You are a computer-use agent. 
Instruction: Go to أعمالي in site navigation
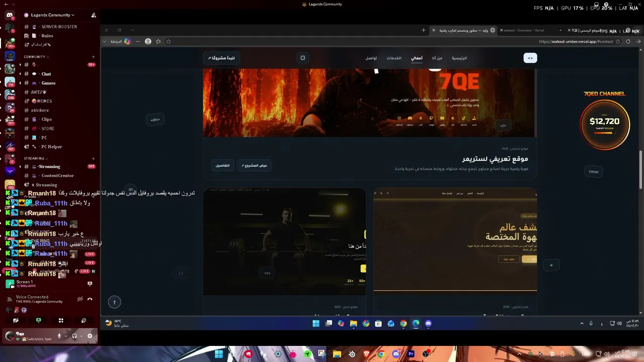[417, 58]
